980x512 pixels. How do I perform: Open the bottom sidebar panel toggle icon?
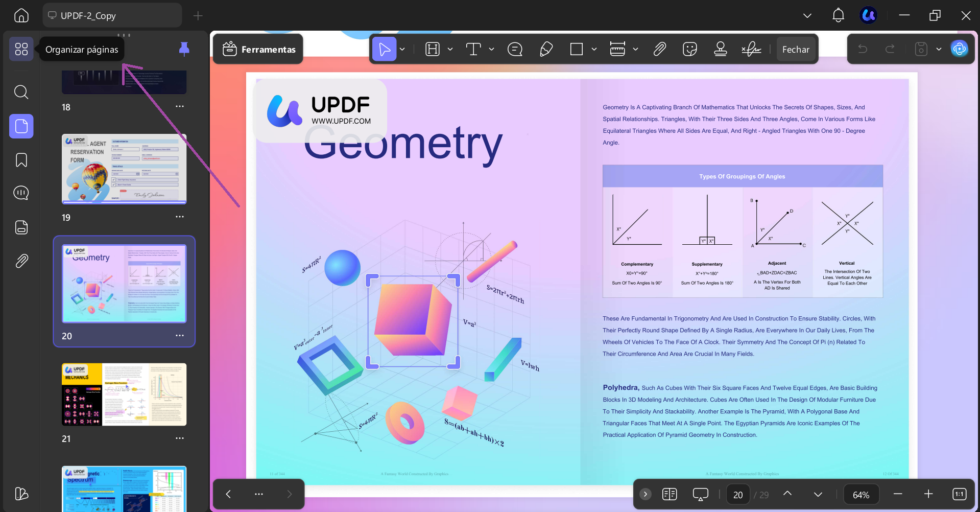coord(21,494)
